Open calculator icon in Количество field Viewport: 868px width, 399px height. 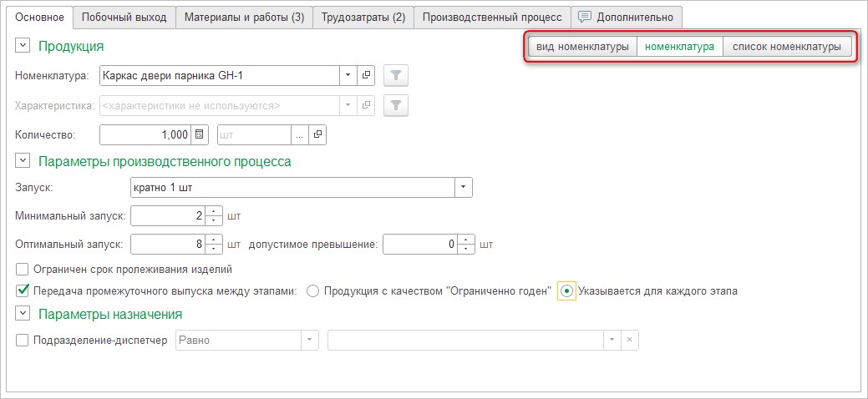tap(200, 134)
